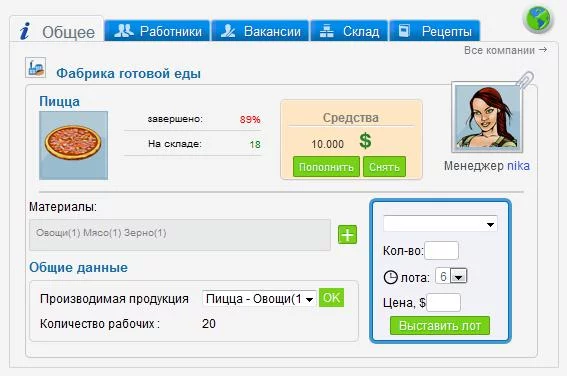Open manager nika's profile link
567x376 pixels.
pos(518,166)
